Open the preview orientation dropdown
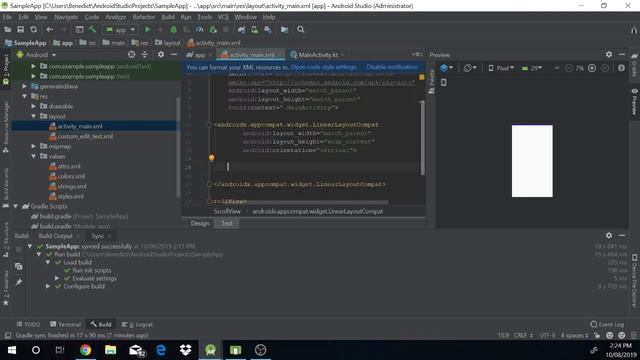Viewport: 640px width, 360px height. pyautogui.click(x=470, y=68)
